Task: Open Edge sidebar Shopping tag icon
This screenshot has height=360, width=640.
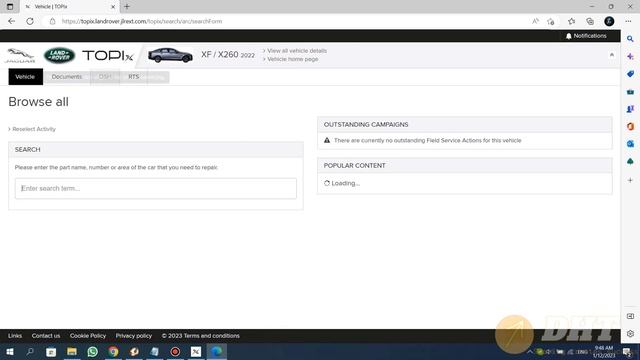Action: click(630, 74)
